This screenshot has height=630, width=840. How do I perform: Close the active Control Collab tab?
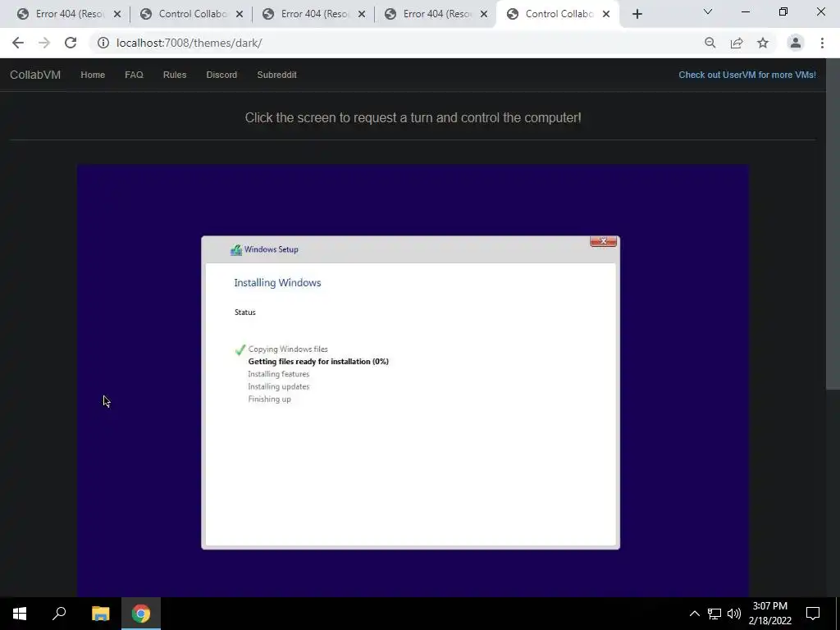click(606, 15)
